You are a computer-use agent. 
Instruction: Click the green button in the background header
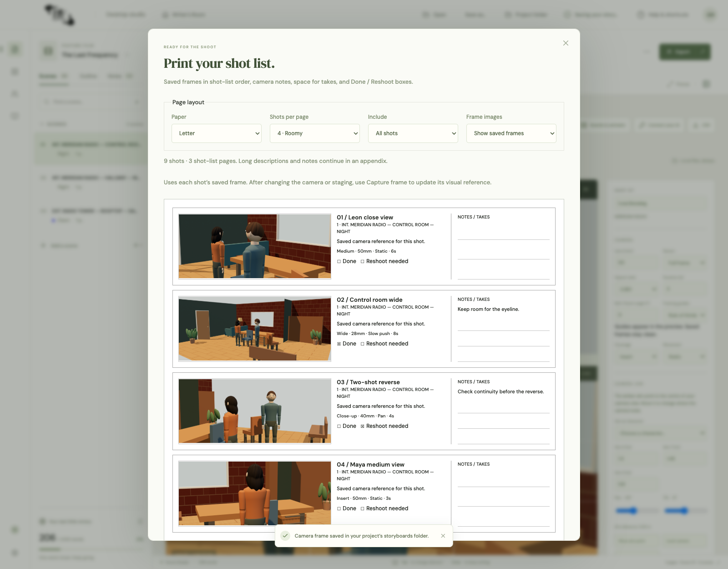(x=685, y=52)
